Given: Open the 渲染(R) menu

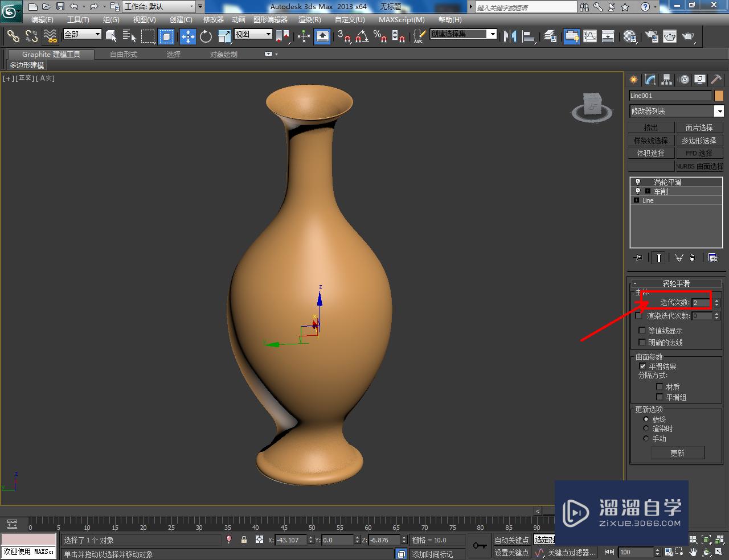Looking at the screenshot, I should 310,20.
